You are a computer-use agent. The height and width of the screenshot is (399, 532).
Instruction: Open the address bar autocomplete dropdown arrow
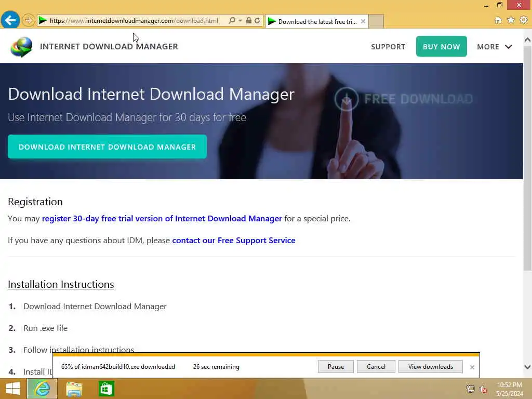(240, 21)
